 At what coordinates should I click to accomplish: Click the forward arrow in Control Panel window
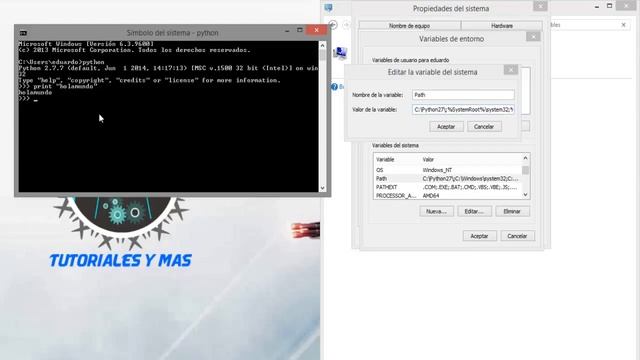coord(346,25)
